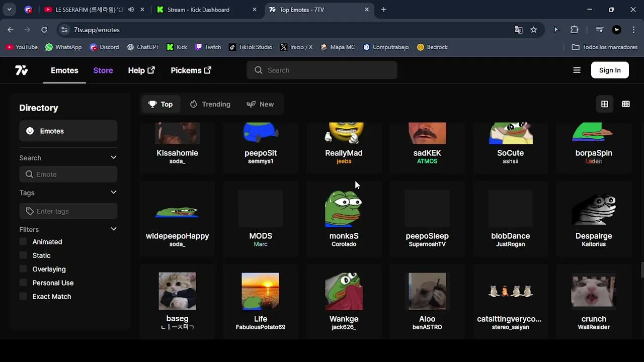Switch to LE SSERAFIM YouTube tab

[x=94, y=10]
